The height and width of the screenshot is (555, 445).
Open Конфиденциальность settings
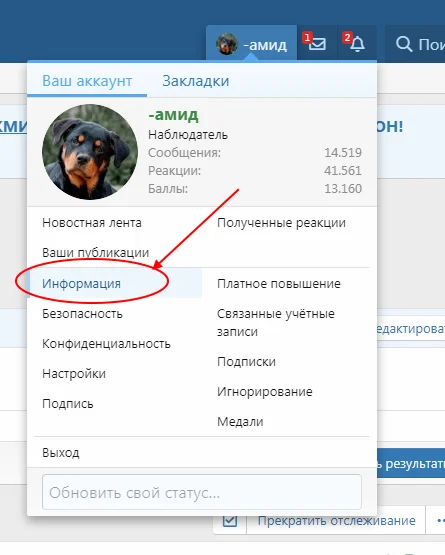tap(106, 344)
